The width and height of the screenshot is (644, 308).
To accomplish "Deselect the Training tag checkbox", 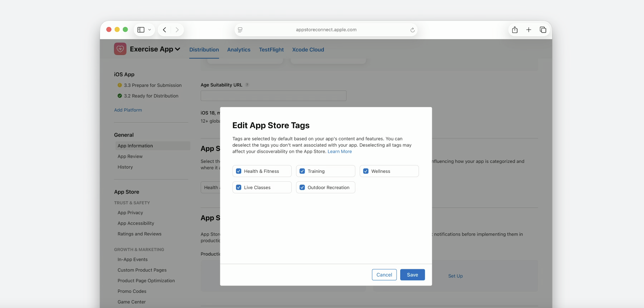I will pos(302,171).
